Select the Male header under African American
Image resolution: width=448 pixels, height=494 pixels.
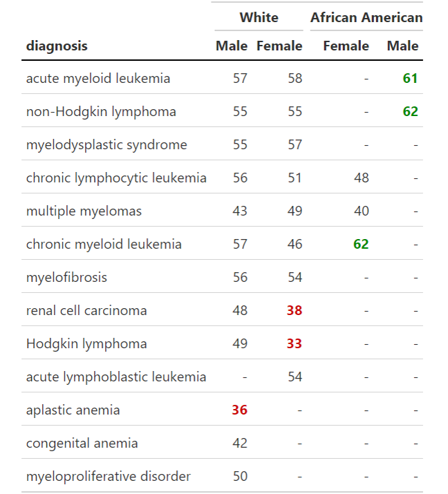pos(402,46)
